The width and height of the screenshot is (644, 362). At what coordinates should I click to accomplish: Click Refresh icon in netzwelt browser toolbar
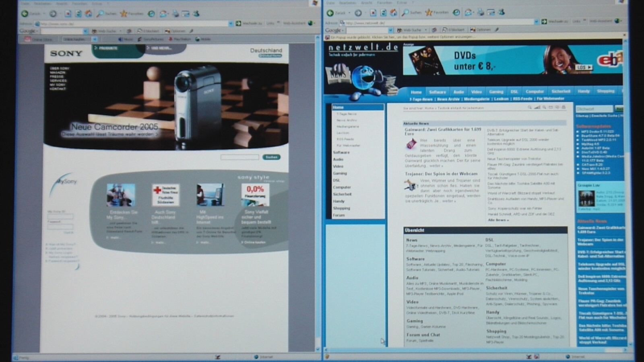[x=383, y=13]
